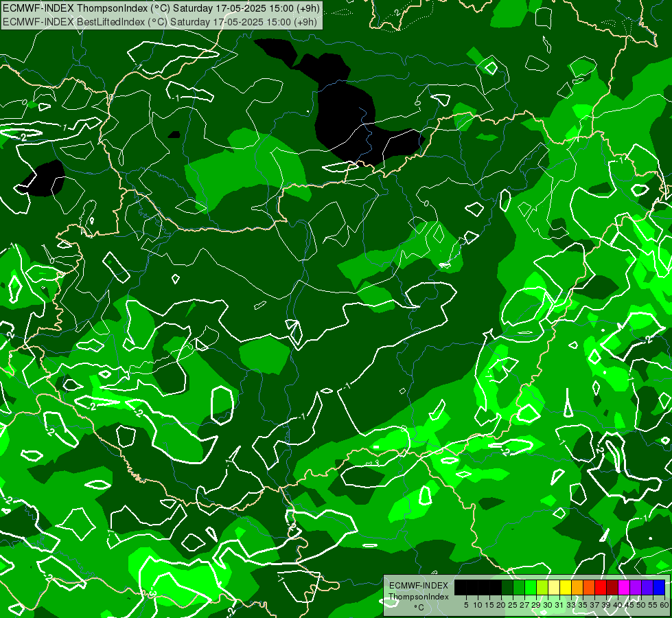Select the lime 29-30 legend swatch
Viewport: 672px width, 618px height.
pyautogui.click(x=542, y=587)
